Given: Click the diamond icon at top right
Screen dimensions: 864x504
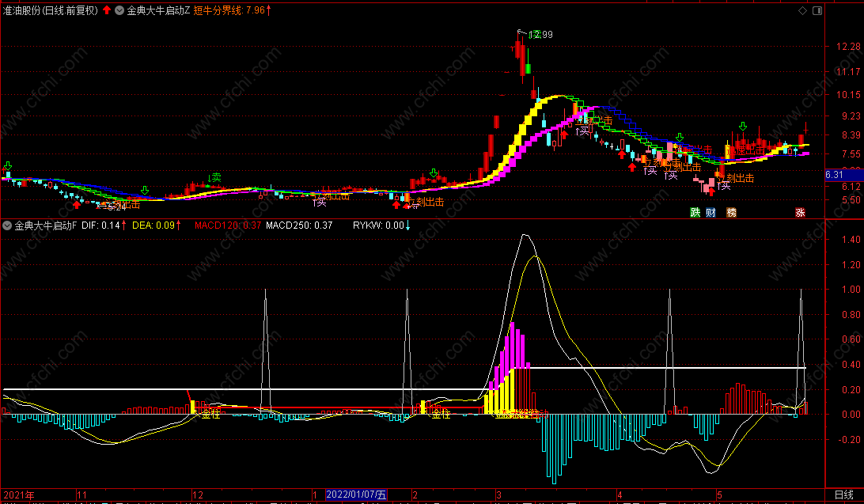Looking at the screenshot, I should click(802, 10).
